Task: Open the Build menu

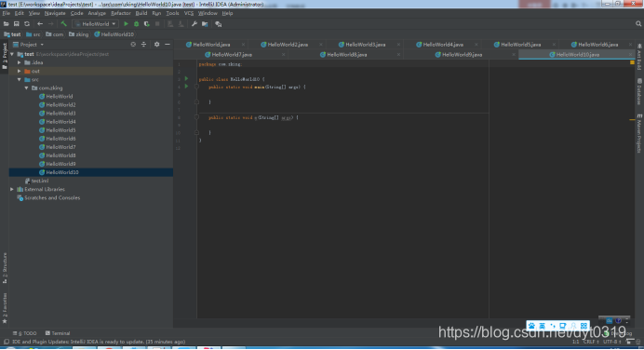Action: pyautogui.click(x=141, y=14)
